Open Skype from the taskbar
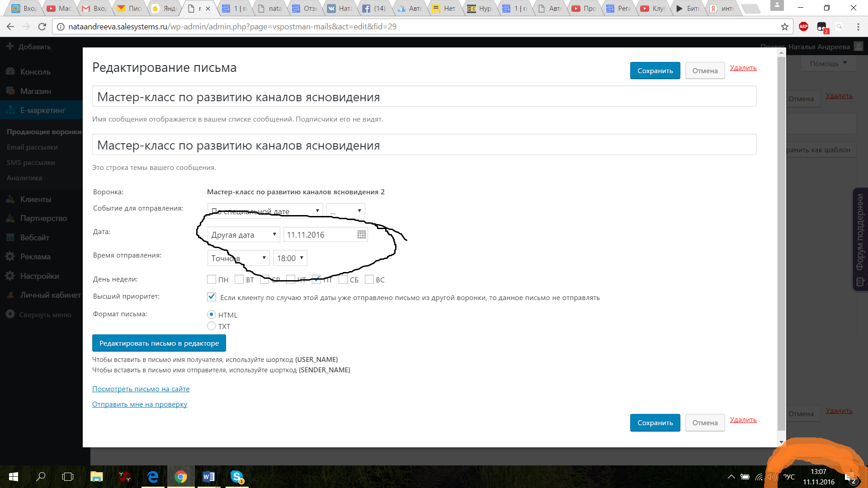This screenshot has height=488, width=868. tap(237, 477)
